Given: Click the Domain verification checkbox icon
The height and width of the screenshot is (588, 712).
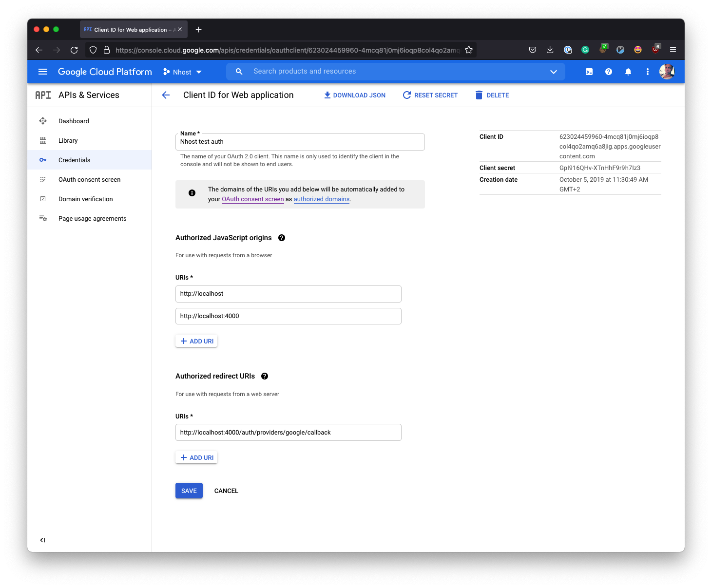Looking at the screenshot, I should (x=43, y=199).
